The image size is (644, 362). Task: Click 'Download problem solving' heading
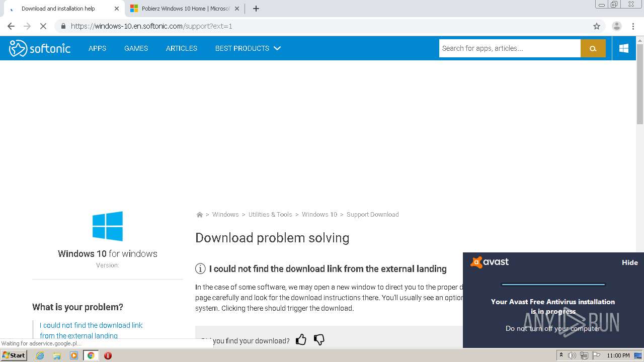click(x=272, y=238)
